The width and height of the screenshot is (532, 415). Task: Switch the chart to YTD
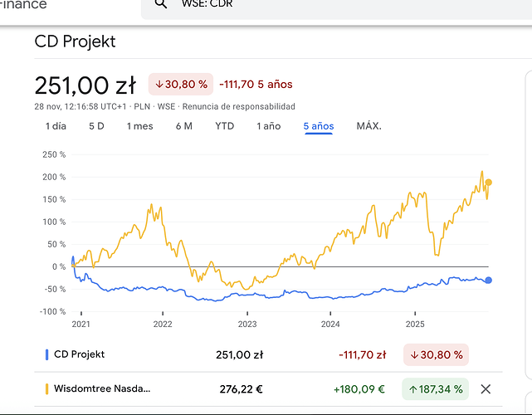[x=224, y=126]
